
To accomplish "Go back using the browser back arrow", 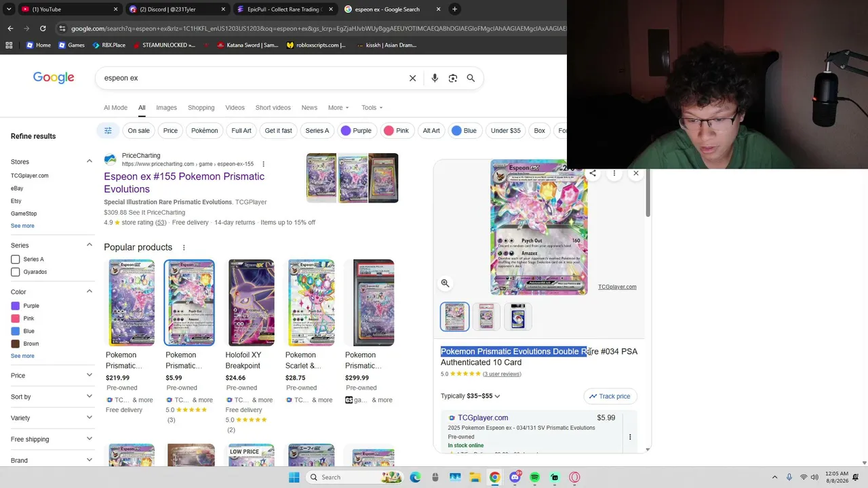I will tap(10, 28).
